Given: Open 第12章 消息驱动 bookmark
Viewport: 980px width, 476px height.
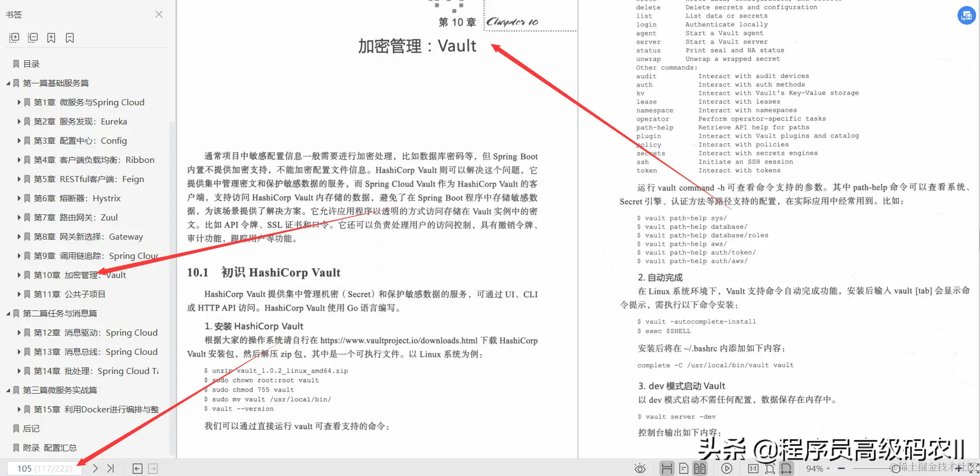Looking at the screenshot, I should (96, 333).
